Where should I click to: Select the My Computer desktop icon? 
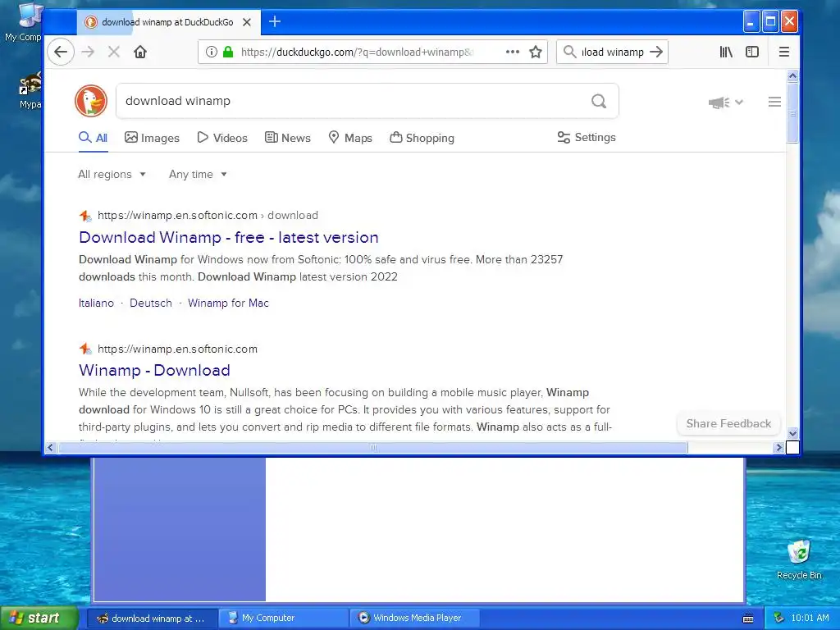[x=25, y=22]
